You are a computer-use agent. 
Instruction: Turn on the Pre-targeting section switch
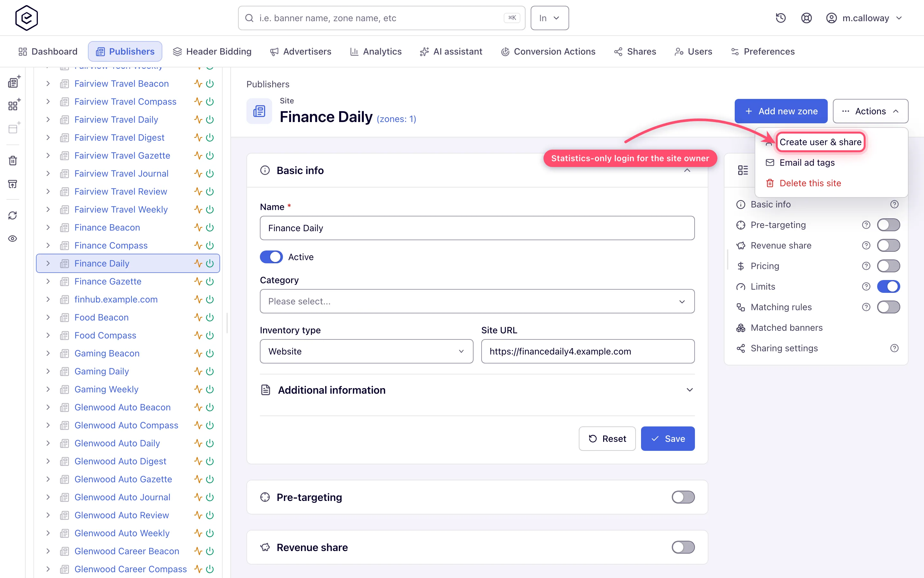click(683, 497)
